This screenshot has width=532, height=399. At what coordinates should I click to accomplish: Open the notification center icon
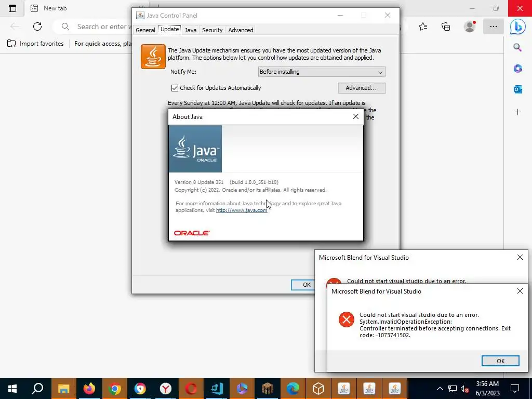[515, 389]
